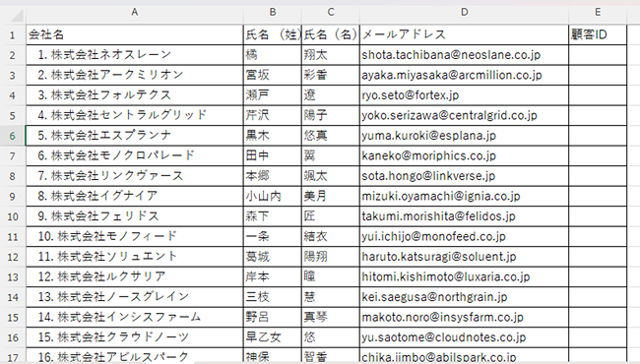Viewport: 640px width, 364px height.
Task: Select cell 株式会社イグナイア
Action: [x=135, y=196]
